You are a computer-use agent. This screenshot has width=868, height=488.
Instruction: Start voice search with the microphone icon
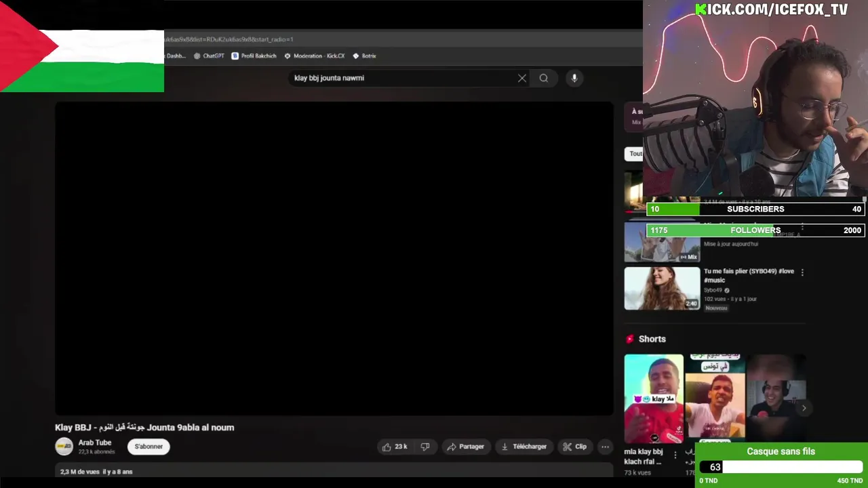point(574,78)
